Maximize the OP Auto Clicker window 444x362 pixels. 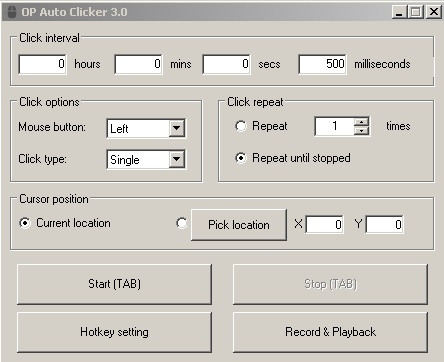point(416,12)
